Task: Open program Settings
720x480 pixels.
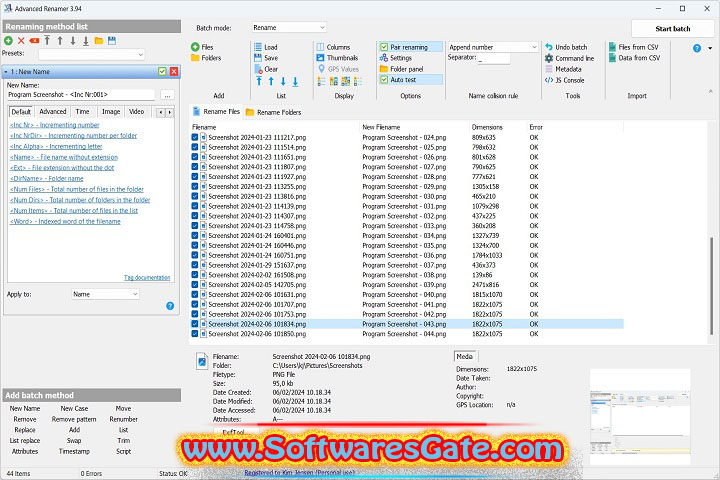Action: [395, 58]
